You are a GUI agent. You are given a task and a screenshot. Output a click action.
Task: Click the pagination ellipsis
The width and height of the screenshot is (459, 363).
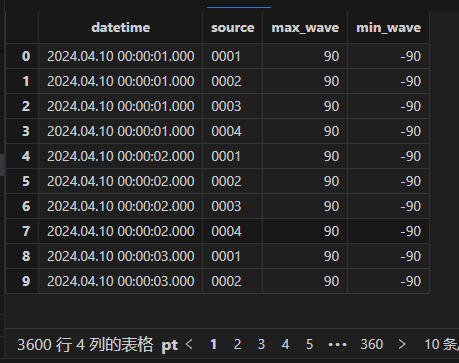click(x=337, y=345)
